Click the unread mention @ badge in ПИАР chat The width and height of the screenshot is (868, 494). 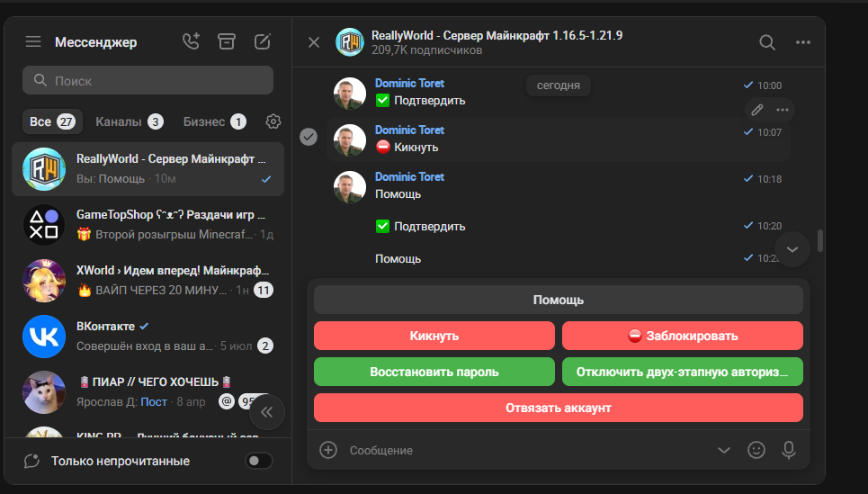[x=227, y=401]
